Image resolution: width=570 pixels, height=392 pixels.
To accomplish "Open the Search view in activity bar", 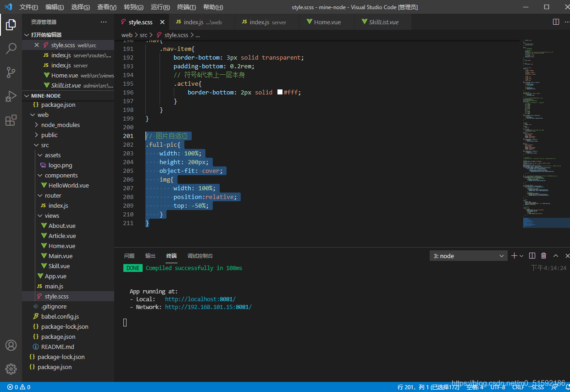I will click(11, 48).
